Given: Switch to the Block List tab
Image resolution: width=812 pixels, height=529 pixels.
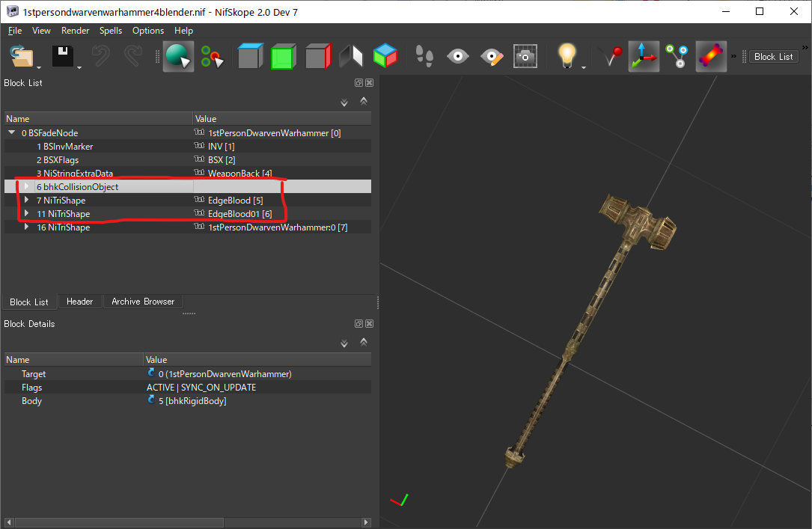Looking at the screenshot, I should coord(29,302).
